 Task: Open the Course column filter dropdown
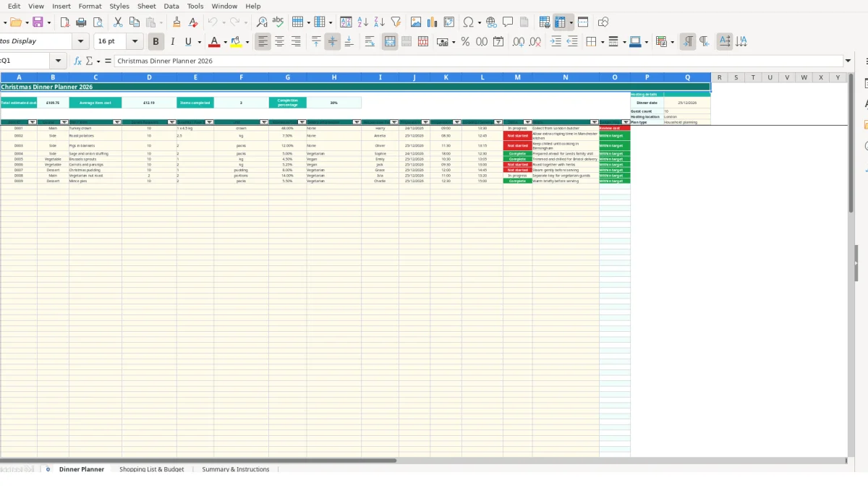(x=64, y=122)
